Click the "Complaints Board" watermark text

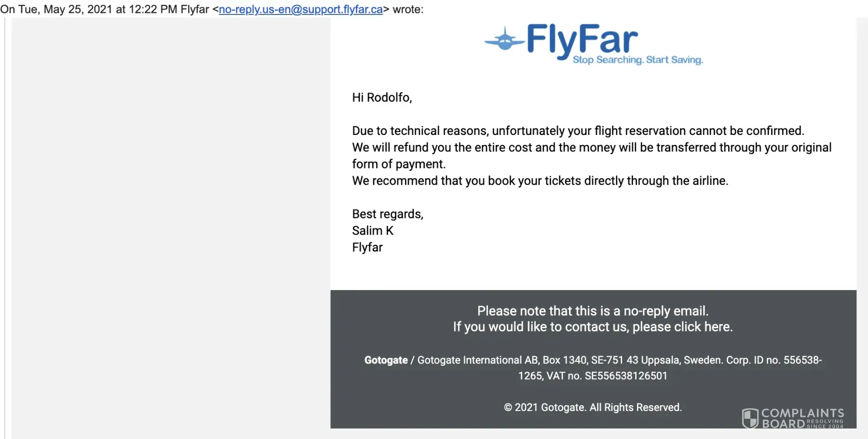pos(802,413)
